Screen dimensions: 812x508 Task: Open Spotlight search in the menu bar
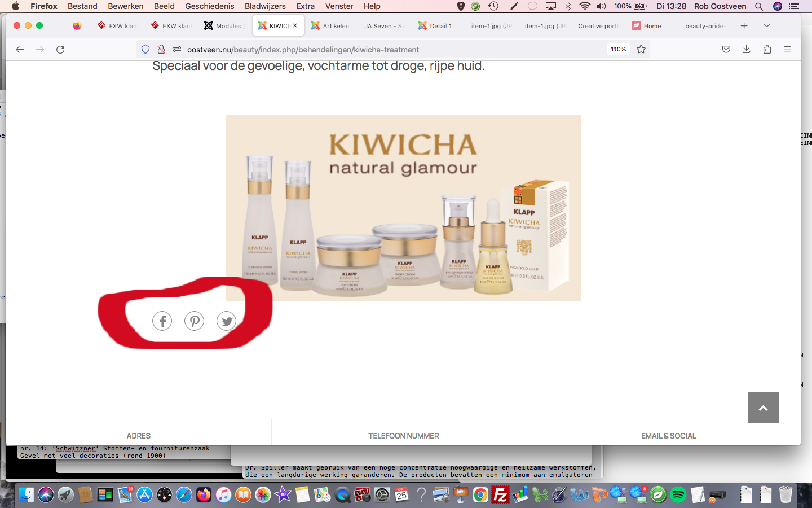pyautogui.click(x=759, y=6)
